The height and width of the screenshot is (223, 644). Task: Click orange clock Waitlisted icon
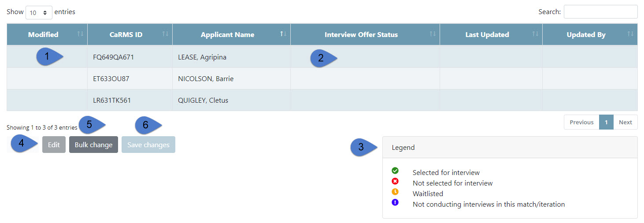(395, 192)
